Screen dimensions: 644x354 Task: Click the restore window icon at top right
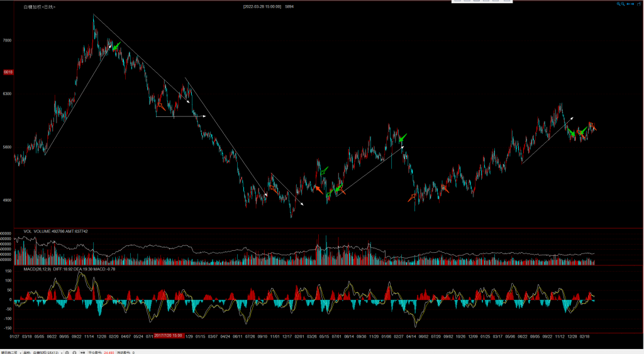coord(638,4)
